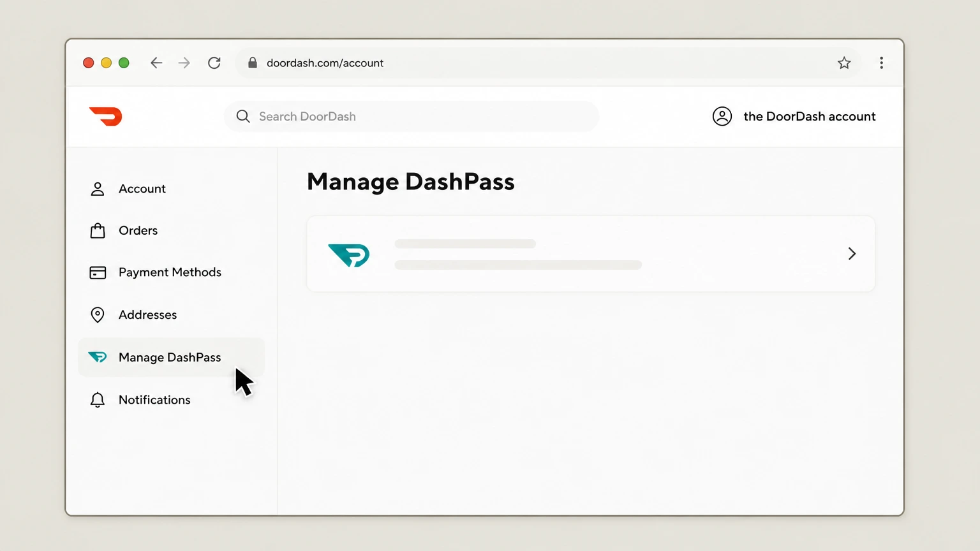Image resolution: width=980 pixels, height=551 pixels.
Task: Click the DashPass logo in the sidebar
Action: click(98, 357)
